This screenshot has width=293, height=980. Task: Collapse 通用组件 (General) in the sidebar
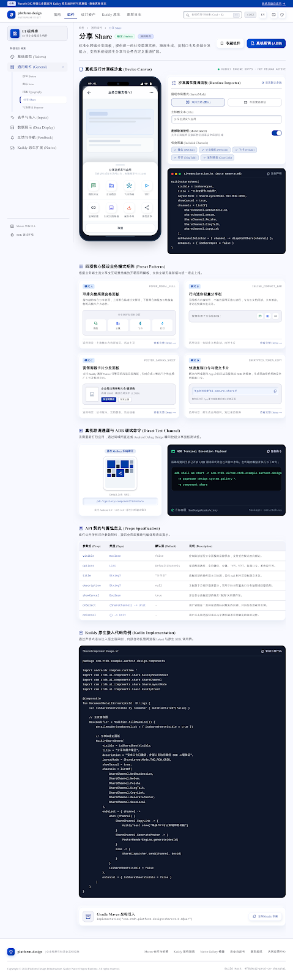click(38, 67)
